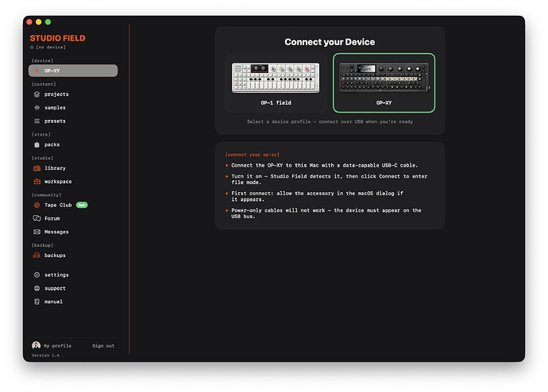This screenshot has width=548, height=392.
Task: Click the Version 1.4 label
Action: tap(45, 355)
